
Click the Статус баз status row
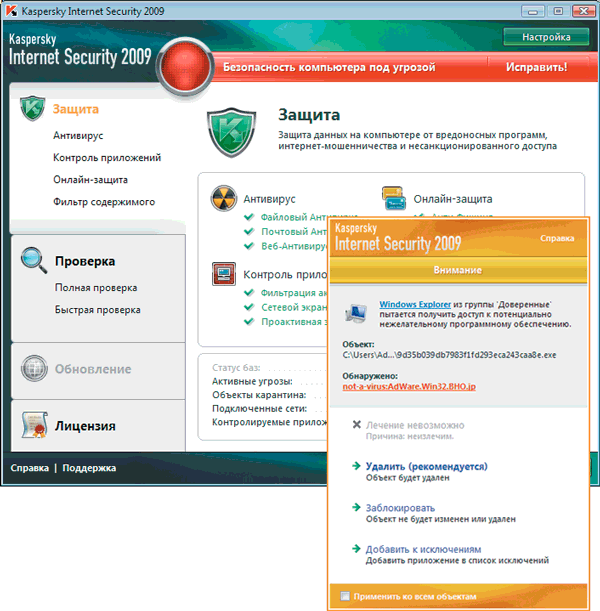tap(270, 367)
